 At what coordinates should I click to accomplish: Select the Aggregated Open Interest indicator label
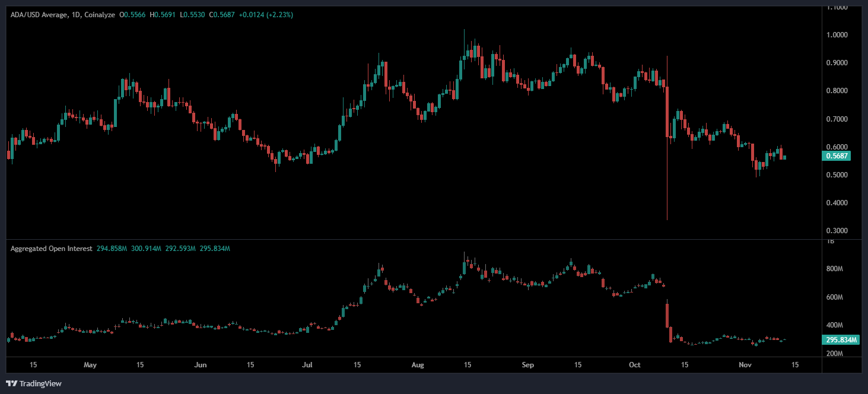click(51, 249)
